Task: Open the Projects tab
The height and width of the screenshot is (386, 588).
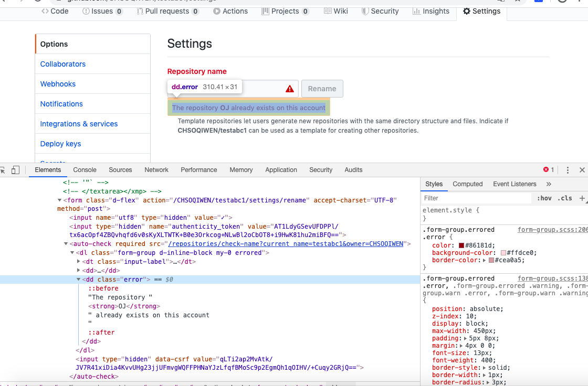Action: (285, 11)
